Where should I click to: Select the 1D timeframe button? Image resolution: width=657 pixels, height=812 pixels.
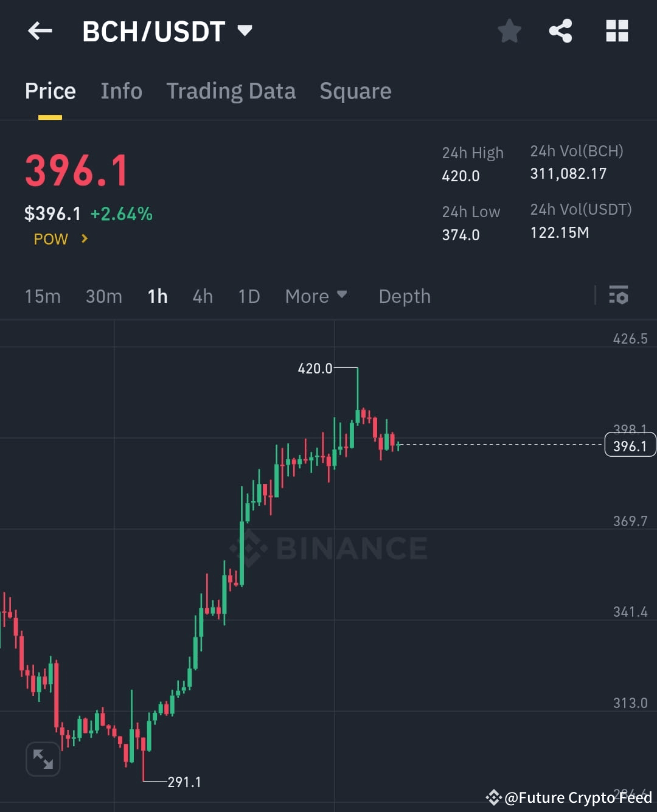click(x=248, y=296)
